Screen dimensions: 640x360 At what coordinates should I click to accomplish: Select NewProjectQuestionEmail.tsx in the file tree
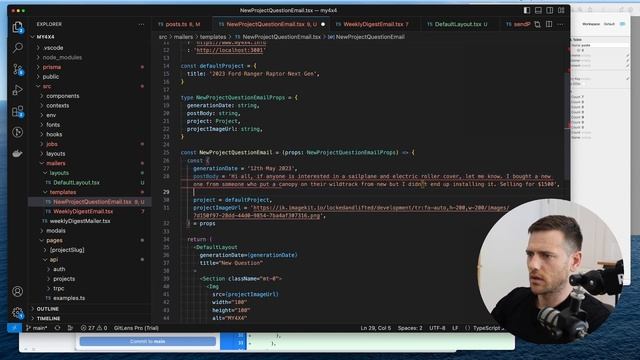click(x=92, y=202)
